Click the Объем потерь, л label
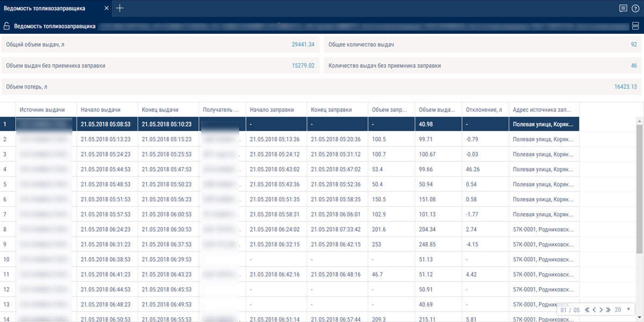 pos(27,86)
